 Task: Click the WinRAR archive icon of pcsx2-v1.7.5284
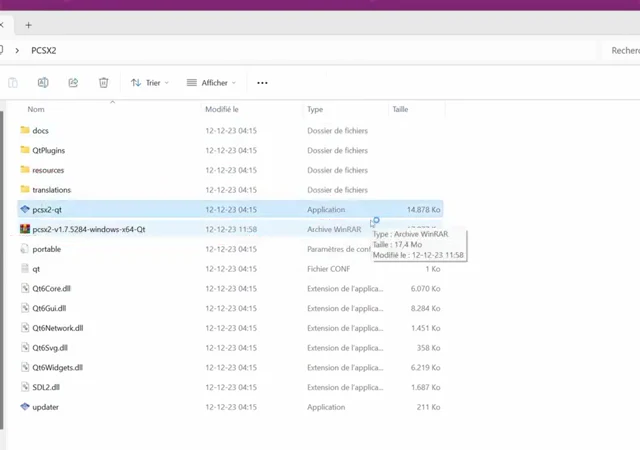(x=25, y=229)
